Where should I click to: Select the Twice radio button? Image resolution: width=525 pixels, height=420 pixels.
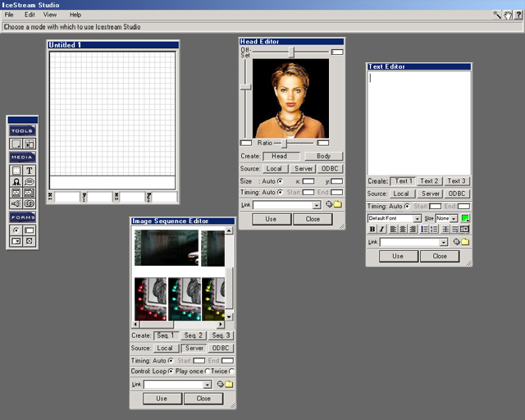click(231, 371)
